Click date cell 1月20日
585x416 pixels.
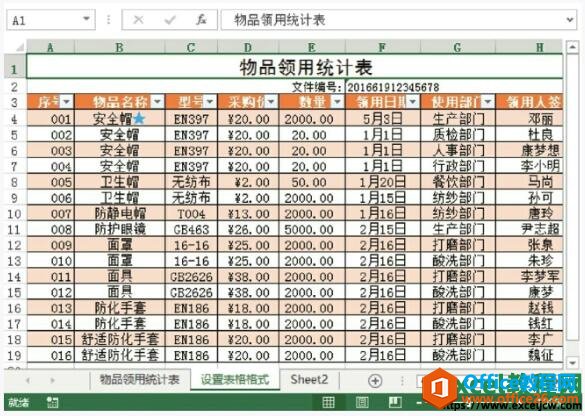(383, 182)
